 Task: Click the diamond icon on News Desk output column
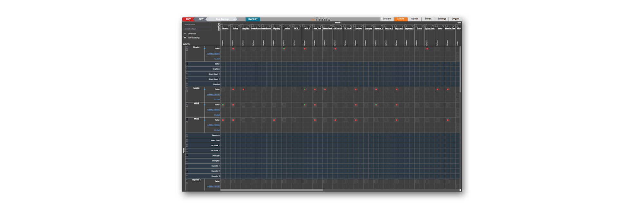point(331,26)
